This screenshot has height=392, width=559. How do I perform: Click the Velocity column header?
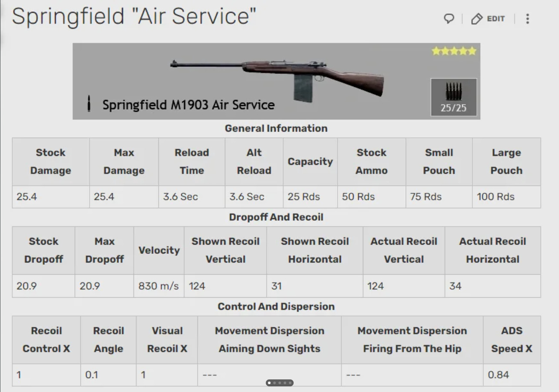coord(159,250)
